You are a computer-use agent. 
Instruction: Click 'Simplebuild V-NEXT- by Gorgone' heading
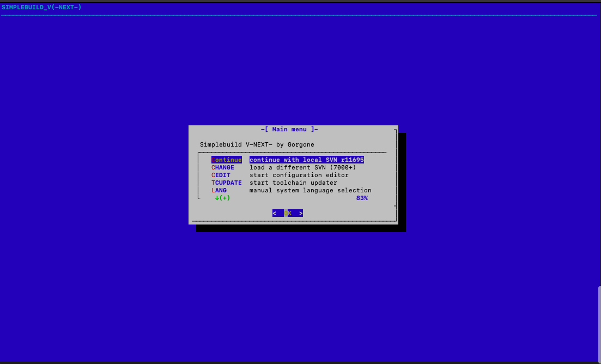tap(257, 144)
